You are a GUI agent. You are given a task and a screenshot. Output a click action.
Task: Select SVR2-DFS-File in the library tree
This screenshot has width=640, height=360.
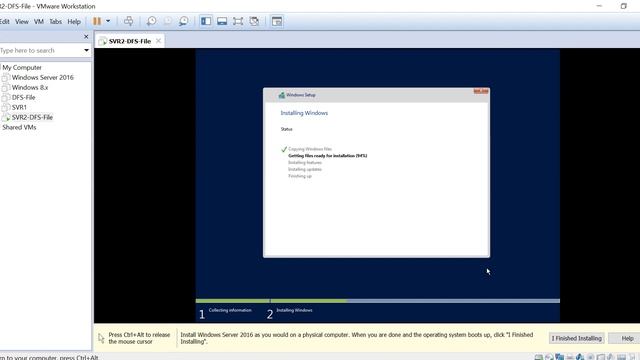tap(32, 117)
